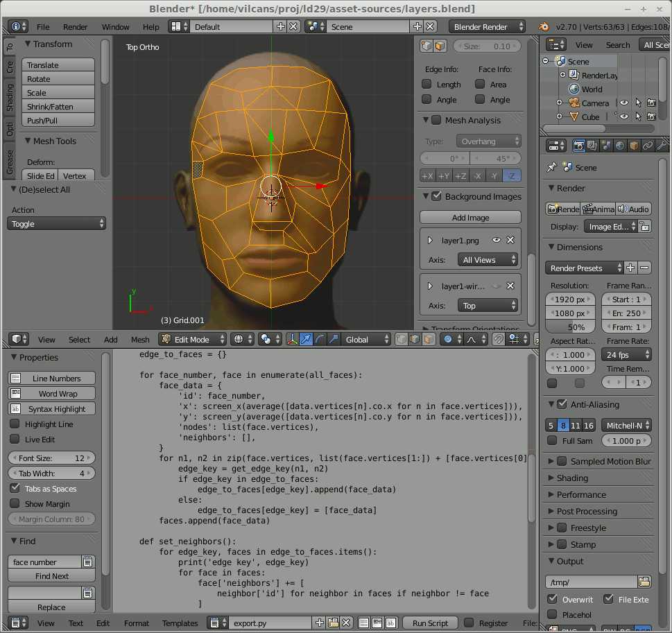Click the Blender logo icon in header
This screenshot has height=633, width=672.
(x=544, y=26)
